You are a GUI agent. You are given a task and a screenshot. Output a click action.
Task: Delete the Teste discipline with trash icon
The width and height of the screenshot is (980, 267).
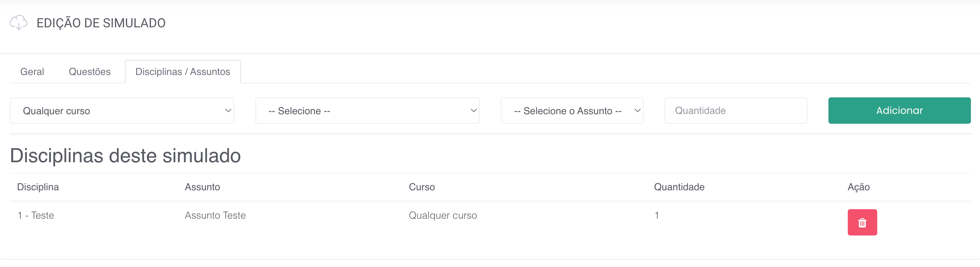coord(862,222)
